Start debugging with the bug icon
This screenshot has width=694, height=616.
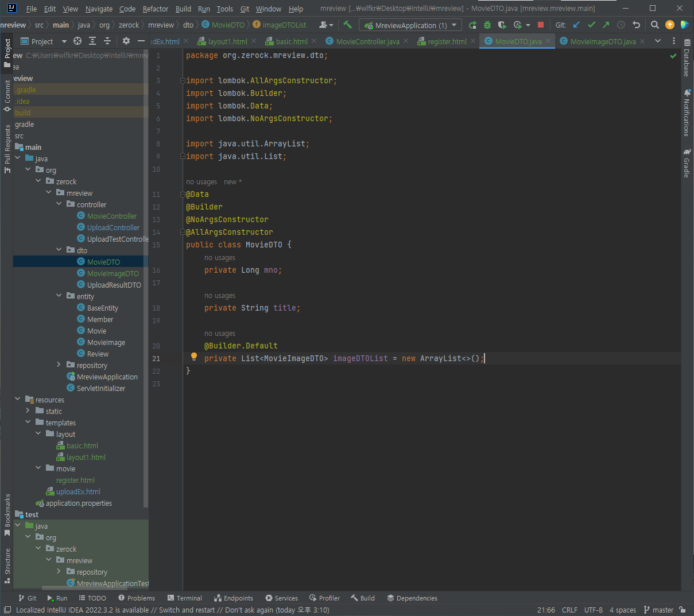(x=487, y=25)
